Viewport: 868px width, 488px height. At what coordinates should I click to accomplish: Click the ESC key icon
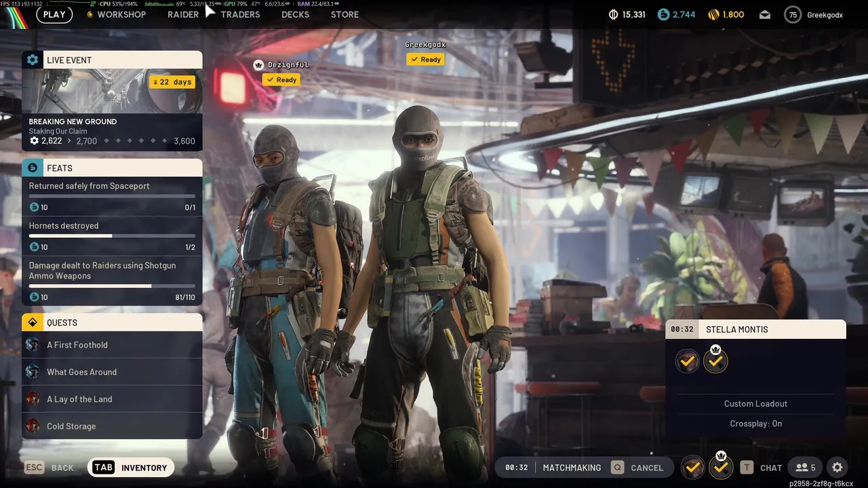[35, 467]
